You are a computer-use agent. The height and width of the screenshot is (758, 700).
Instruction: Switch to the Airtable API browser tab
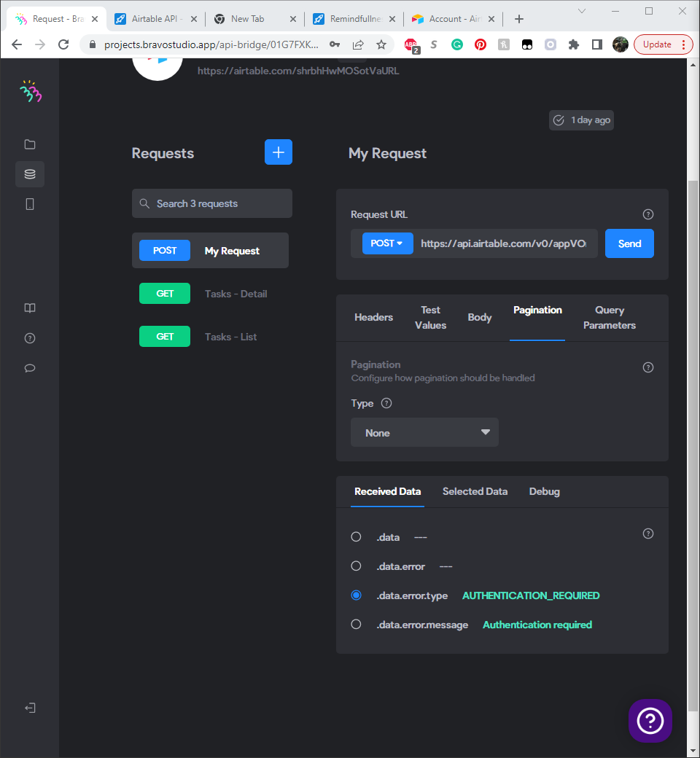click(x=156, y=19)
